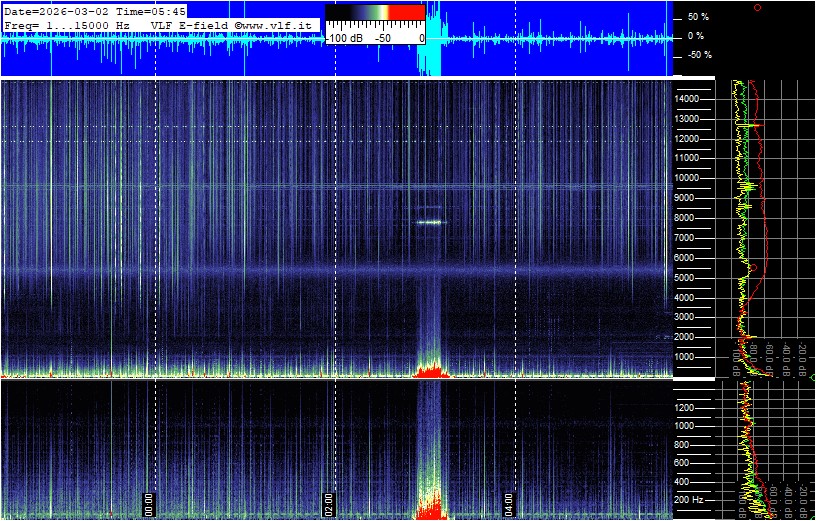Click the red noise burst in lower spectrogram
Image resolution: width=816 pixels, height=521 pixels.
[x=431, y=508]
